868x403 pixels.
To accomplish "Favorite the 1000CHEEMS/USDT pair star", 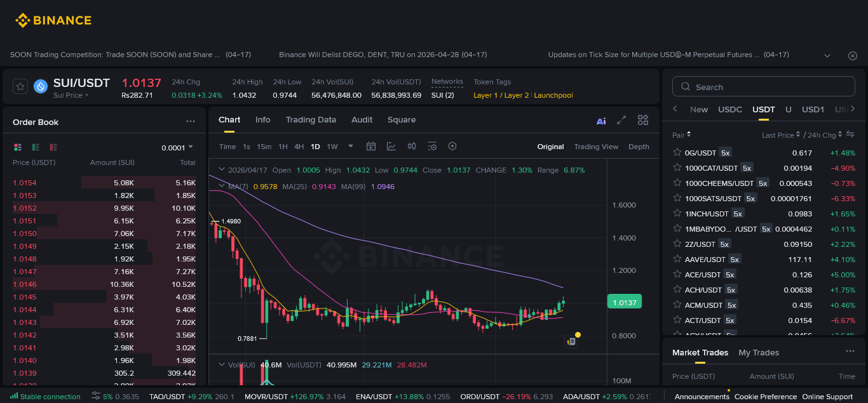I will pos(677,183).
